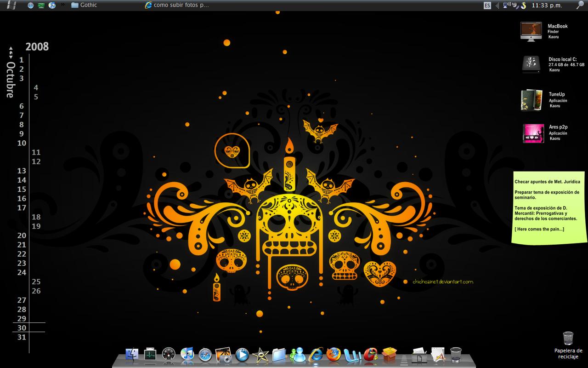The height and width of the screenshot is (368, 588).
Task: Launch the blue play-button media player in dock
Action: (242, 355)
